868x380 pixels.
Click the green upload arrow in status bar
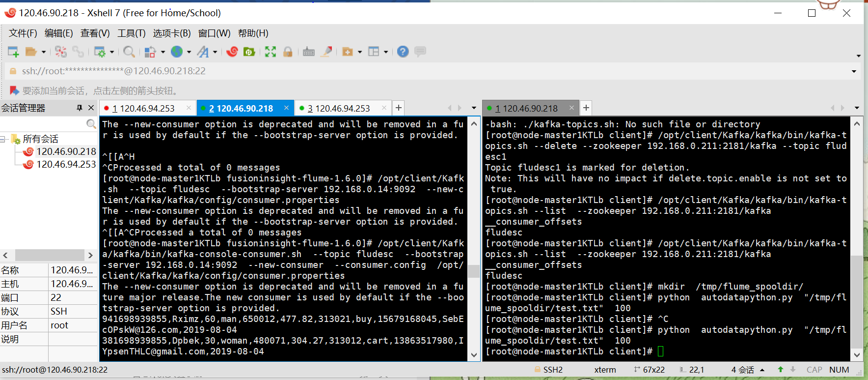tap(781, 370)
